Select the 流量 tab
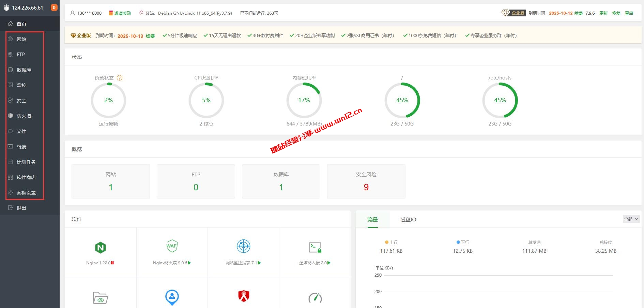644x308 pixels. point(372,220)
